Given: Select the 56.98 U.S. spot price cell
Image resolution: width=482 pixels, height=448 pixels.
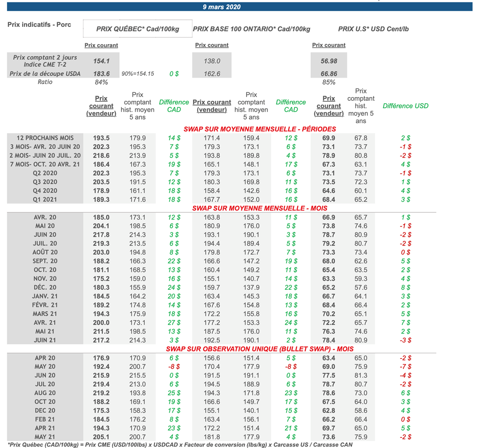Looking at the screenshot, I should pyautogui.click(x=329, y=61).
